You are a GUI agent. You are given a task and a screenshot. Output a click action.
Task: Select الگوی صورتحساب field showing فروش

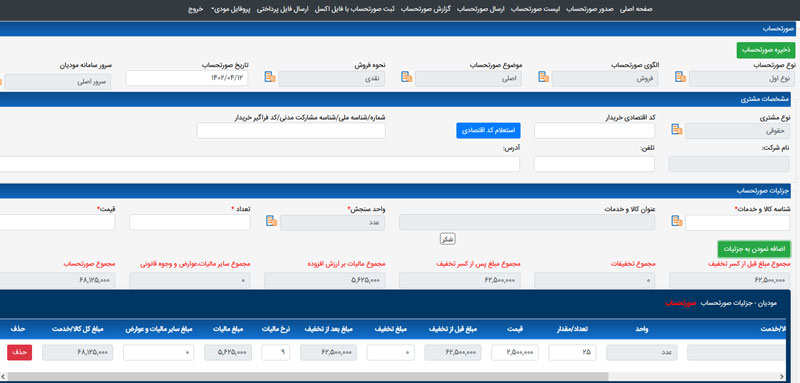pos(605,79)
